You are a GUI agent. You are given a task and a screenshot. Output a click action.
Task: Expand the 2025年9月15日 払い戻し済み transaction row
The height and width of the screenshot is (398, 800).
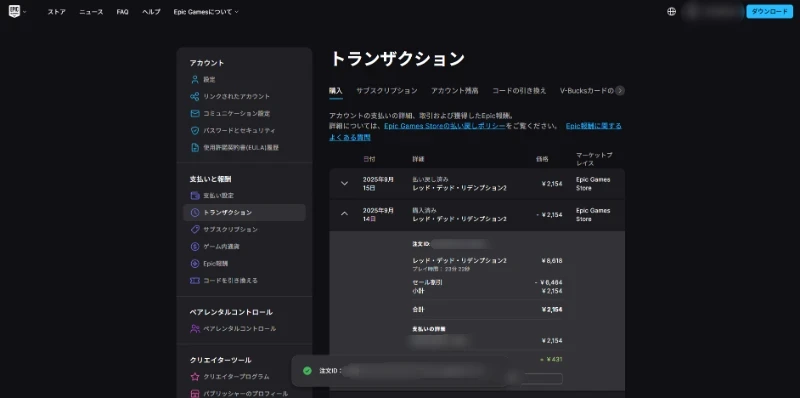click(x=344, y=184)
